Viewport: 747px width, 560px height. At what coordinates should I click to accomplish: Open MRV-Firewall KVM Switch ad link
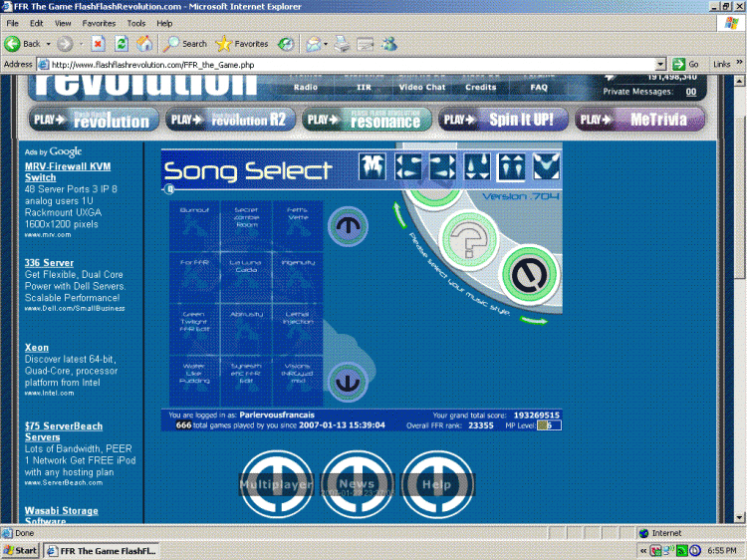(68, 172)
